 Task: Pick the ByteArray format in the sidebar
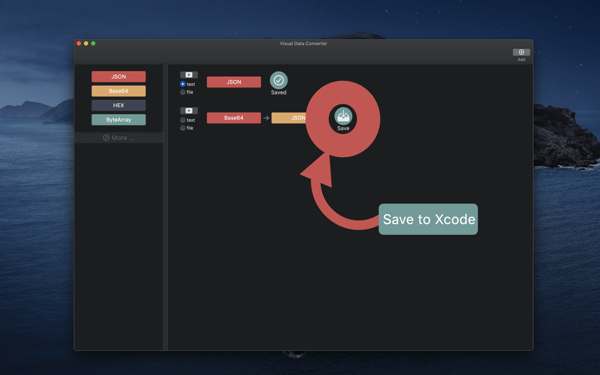119,120
